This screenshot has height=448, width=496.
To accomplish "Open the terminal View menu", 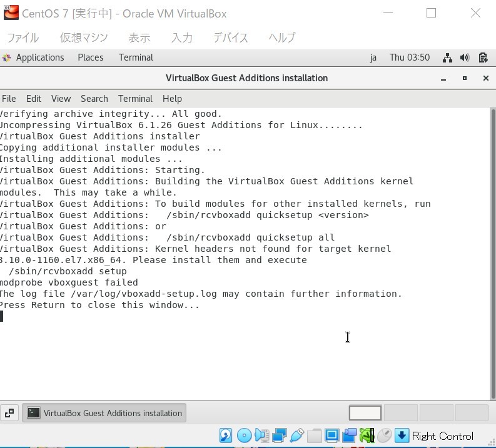I will 61,99.
